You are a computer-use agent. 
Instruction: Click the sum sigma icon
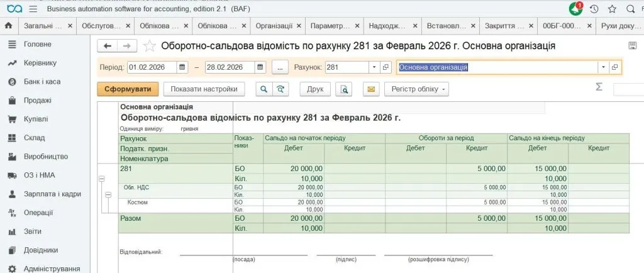tap(599, 87)
